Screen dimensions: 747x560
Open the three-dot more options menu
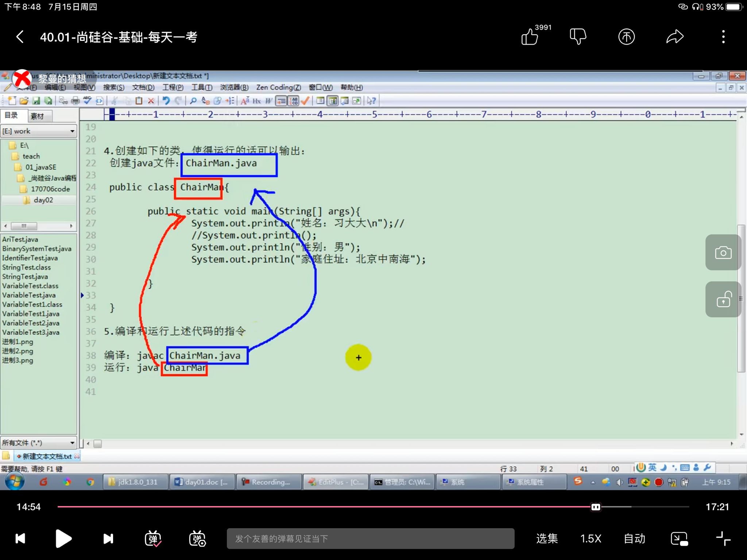(x=723, y=37)
